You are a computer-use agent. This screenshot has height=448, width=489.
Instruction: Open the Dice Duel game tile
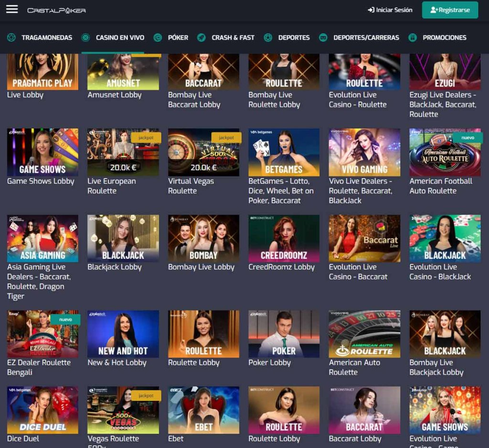pos(43,410)
